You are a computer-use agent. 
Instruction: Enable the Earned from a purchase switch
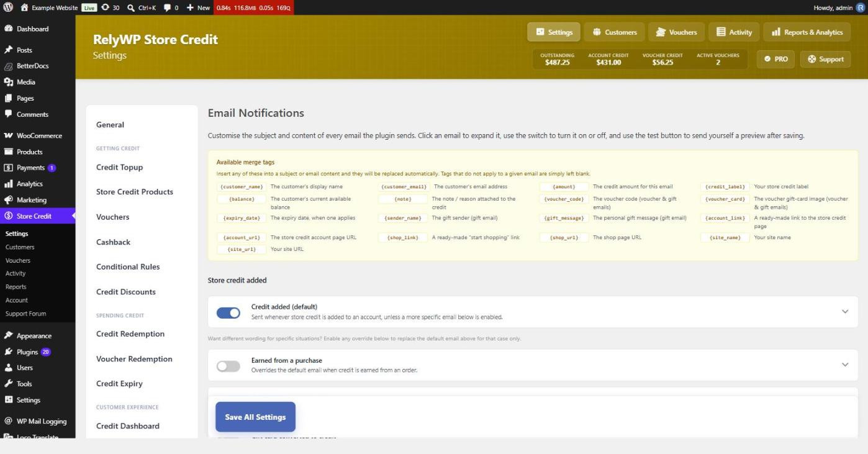coord(228,366)
